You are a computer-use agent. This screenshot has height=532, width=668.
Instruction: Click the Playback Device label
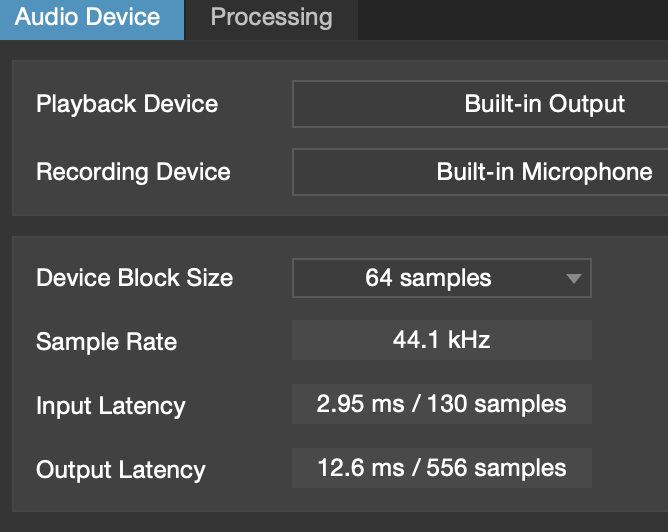click(127, 104)
